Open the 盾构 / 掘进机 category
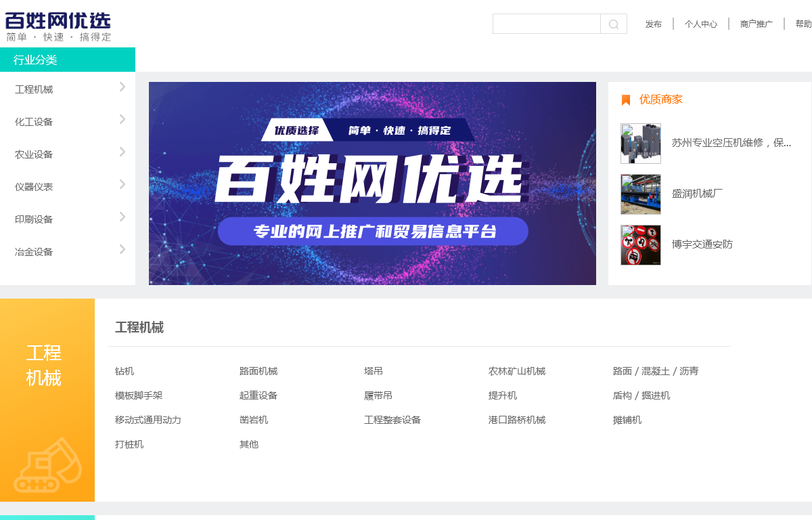 641,395
